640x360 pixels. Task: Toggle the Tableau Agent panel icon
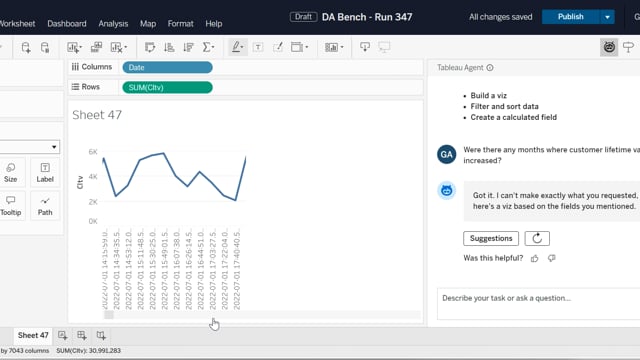point(609,47)
